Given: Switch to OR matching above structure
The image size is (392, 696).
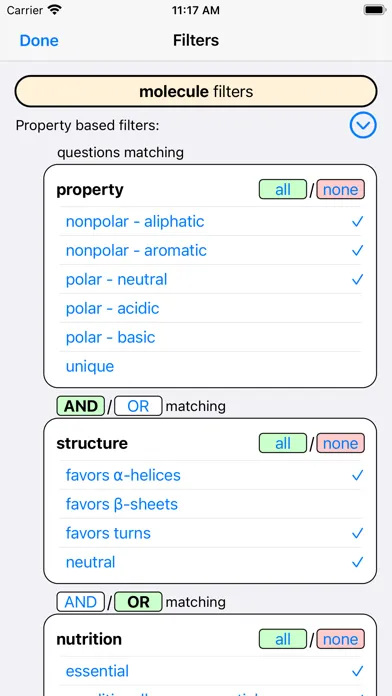Looking at the screenshot, I should click(138, 406).
